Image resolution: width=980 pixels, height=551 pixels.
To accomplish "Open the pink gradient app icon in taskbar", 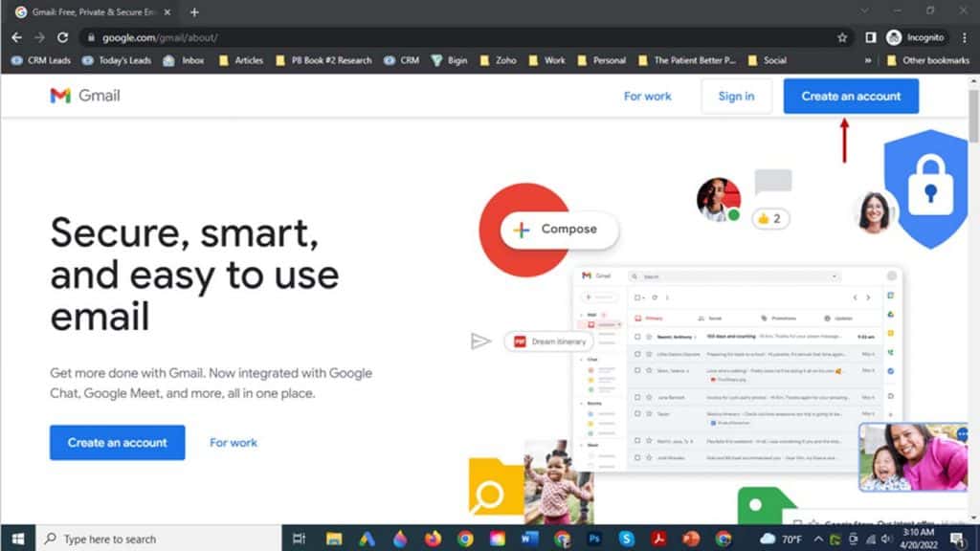I will 498,539.
